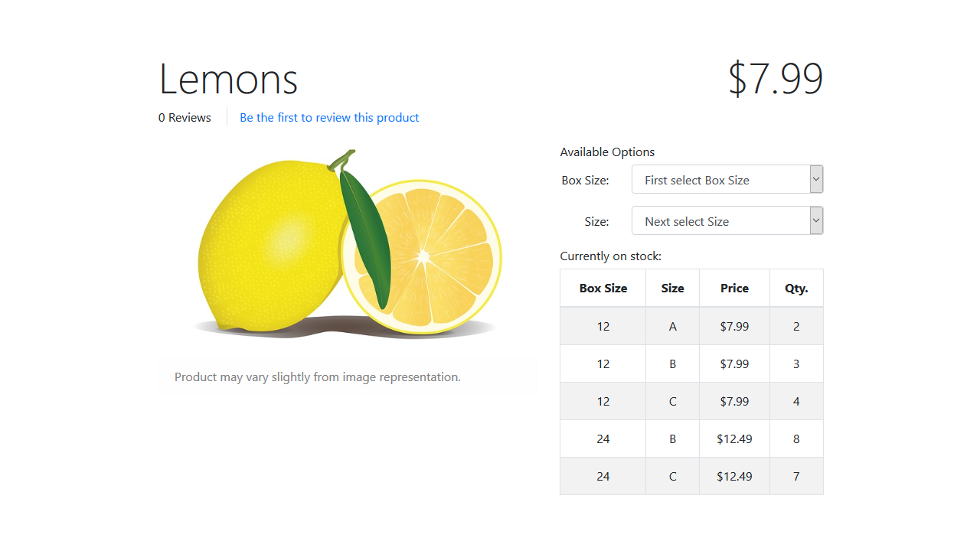The height and width of the screenshot is (551, 980).
Task: Select the row with box 12 size A
Action: 692,327
